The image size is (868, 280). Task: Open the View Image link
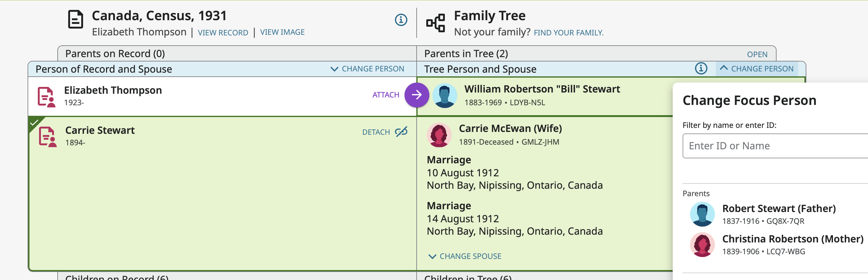[282, 32]
